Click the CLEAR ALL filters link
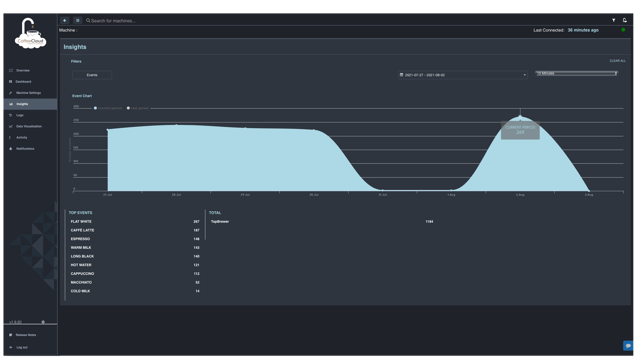Image resolution: width=640 pixels, height=360 pixels. [617, 61]
